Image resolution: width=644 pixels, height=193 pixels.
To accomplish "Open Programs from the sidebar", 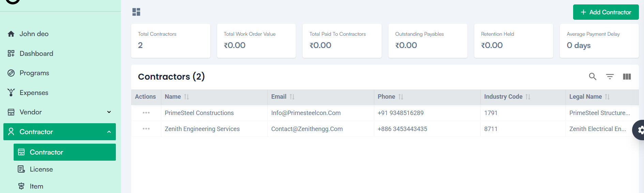I will [x=34, y=73].
